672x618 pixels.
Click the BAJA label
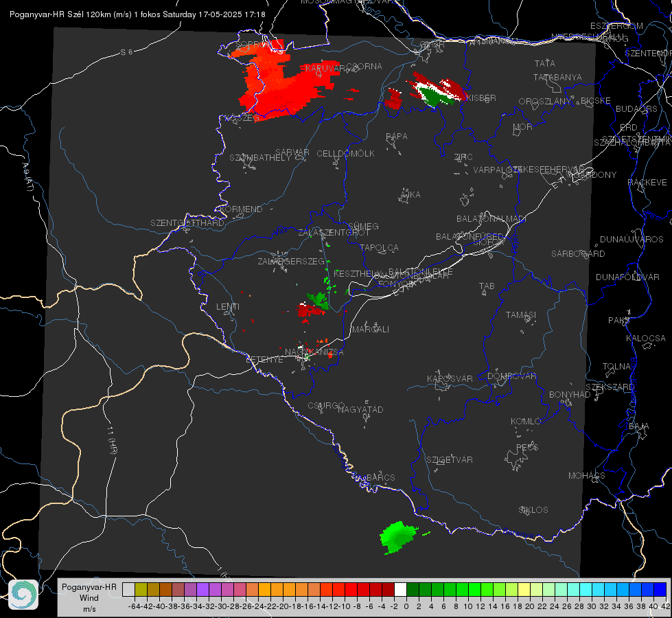click(639, 426)
